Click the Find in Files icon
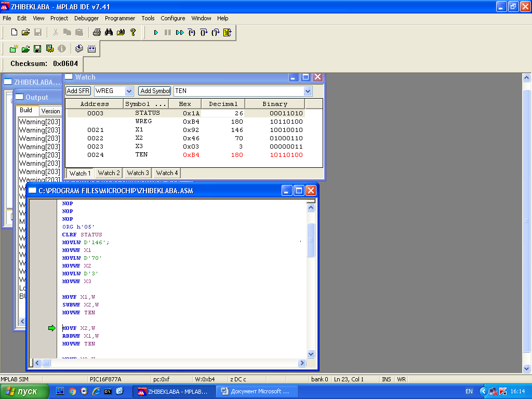This screenshot has width=532, height=399. point(121,32)
